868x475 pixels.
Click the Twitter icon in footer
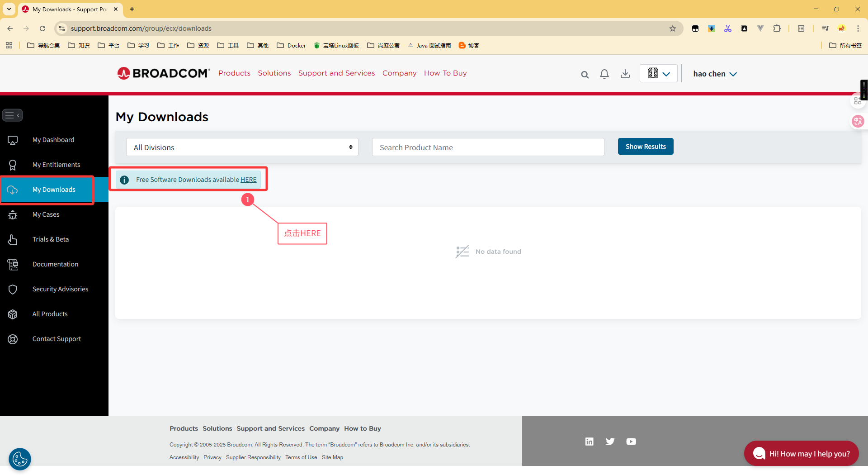point(610,442)
